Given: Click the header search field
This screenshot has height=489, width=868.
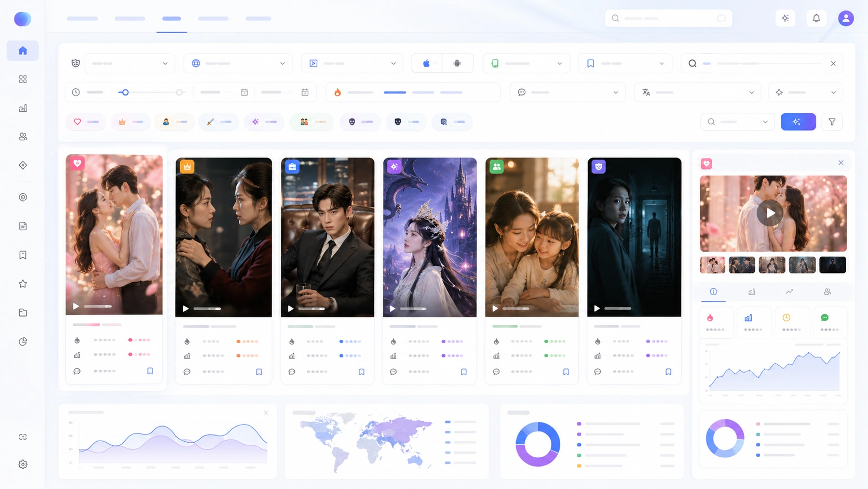Looking at the screenshot, I should click(669, 18).
